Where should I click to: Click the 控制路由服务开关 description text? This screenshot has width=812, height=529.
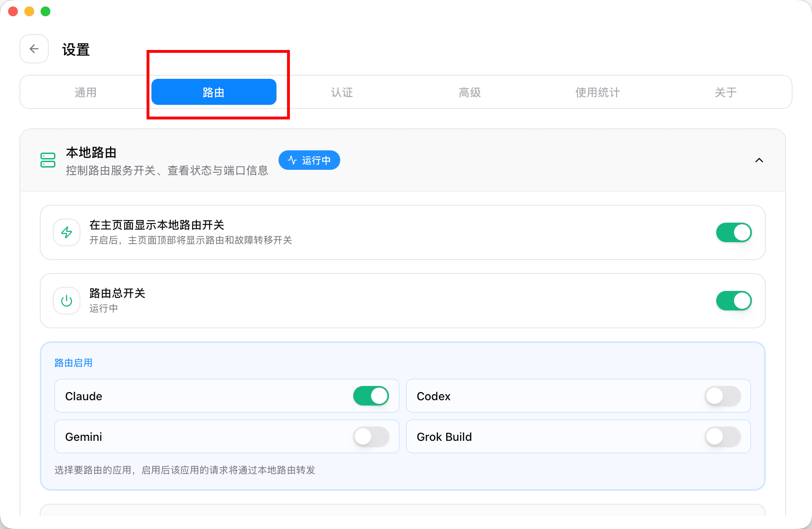(x=167, y=171)
